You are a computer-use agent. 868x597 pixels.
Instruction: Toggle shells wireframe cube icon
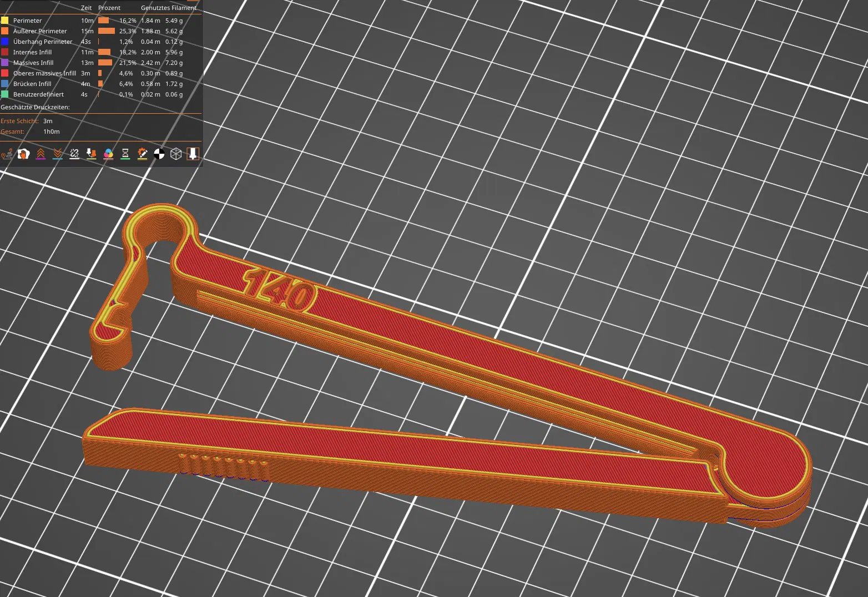tap(176, 154)
